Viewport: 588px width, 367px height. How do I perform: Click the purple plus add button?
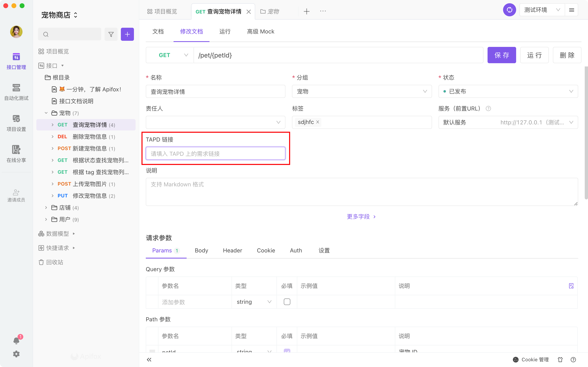[127, 34]
